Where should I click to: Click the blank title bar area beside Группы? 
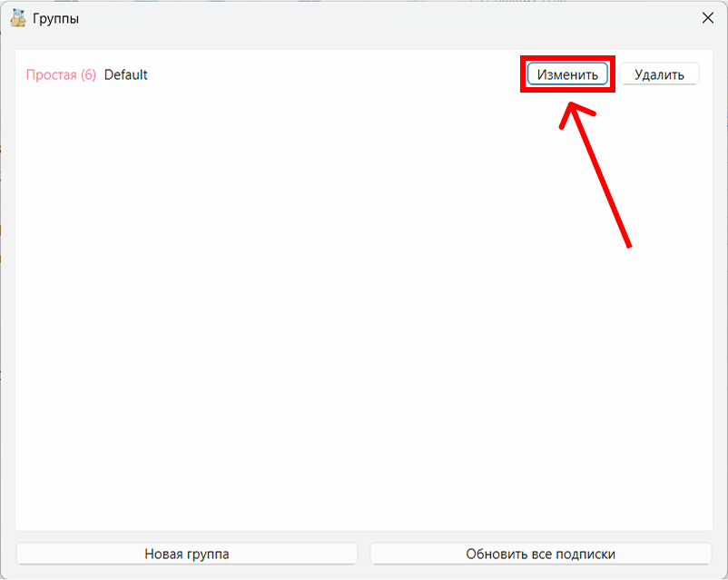(x=363, y=18)
